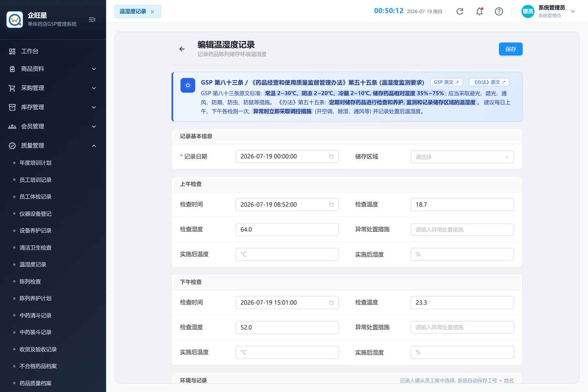This screenshot has height=392, width=588.
Task: Click the 企旺星 logo icon
Action: [15, 19]
